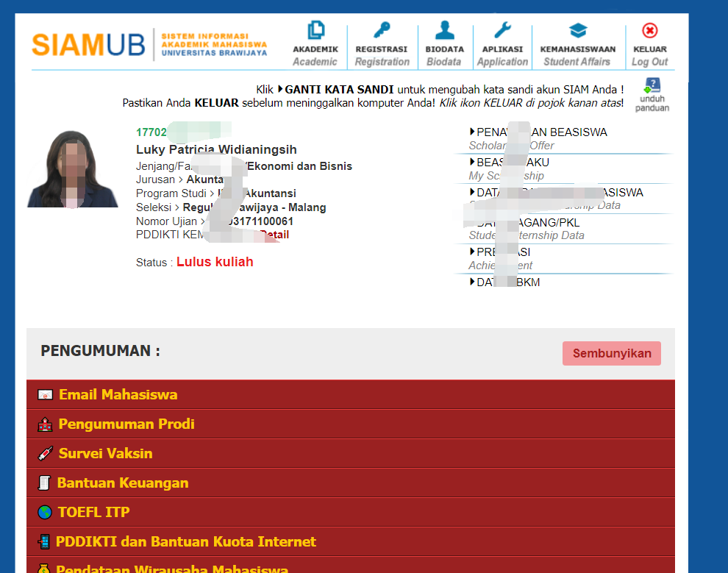The image size is (728, 573).
Task: Hide announcements with Sembunyikan button
Action: click(612, 353)
